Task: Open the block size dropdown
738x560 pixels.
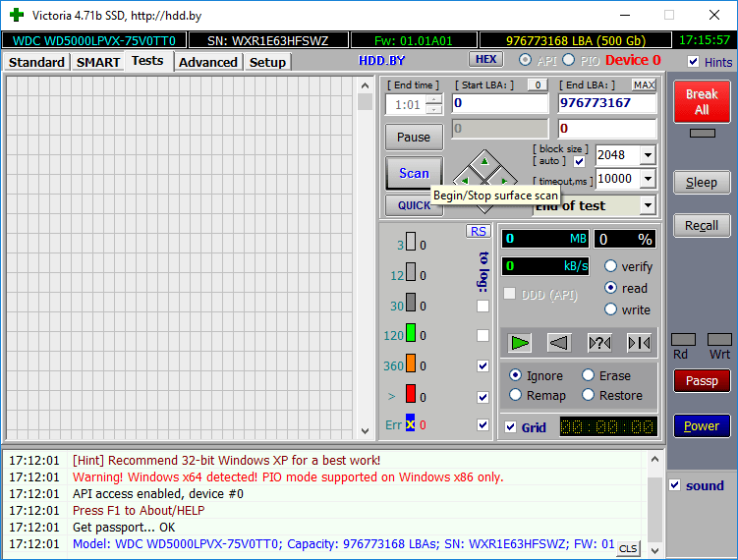Action: [x=649, y=155]
